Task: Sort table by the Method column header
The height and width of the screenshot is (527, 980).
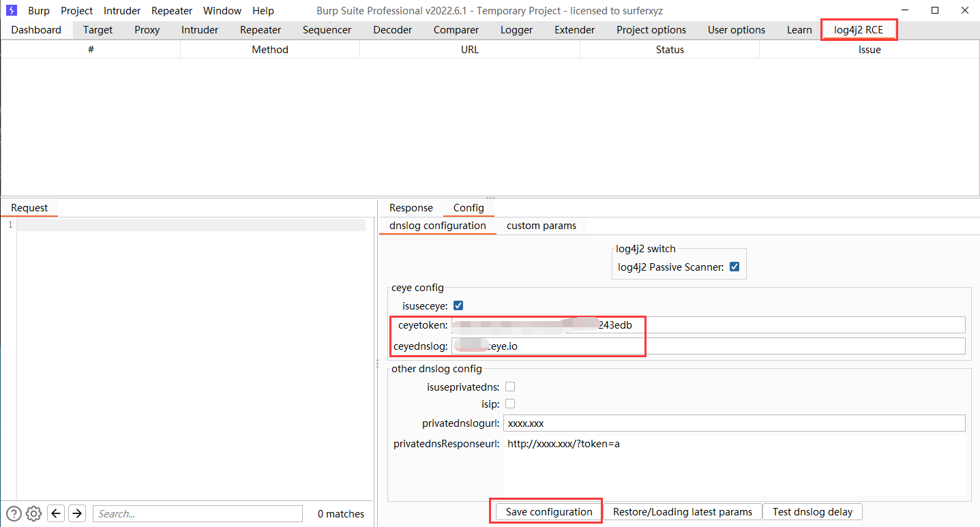Action: coord(270,50)
